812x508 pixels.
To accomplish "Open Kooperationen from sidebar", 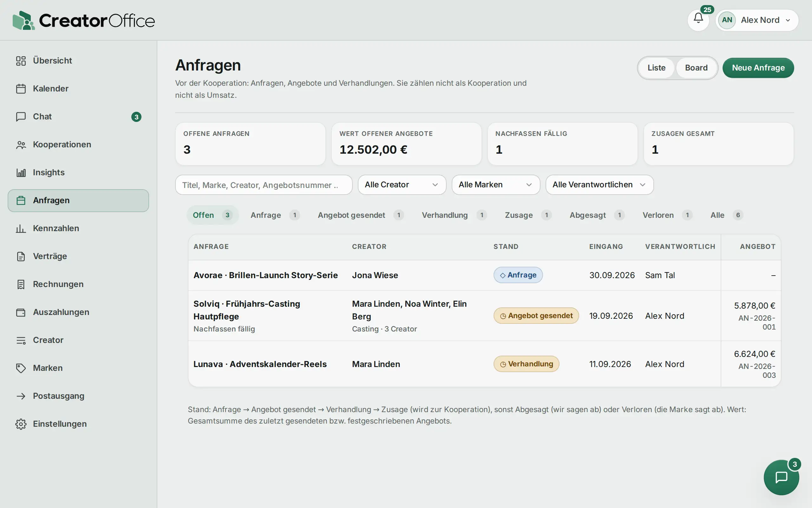I will (78, 144).
